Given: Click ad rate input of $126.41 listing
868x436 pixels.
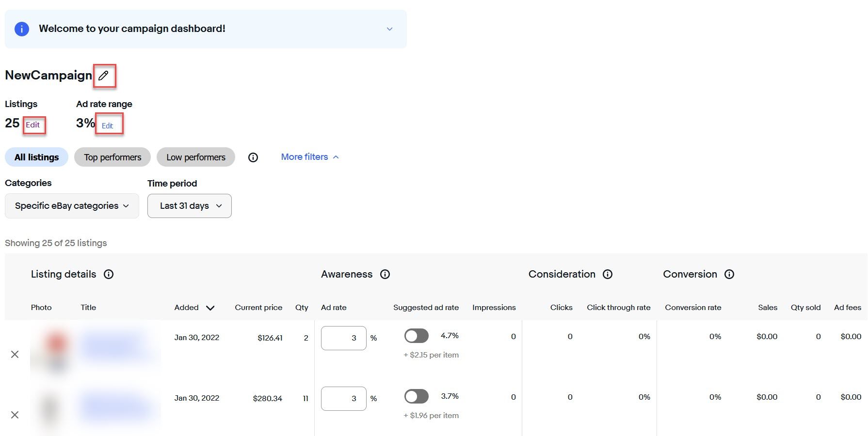Looking at the screenshot, I should [343, 338].
